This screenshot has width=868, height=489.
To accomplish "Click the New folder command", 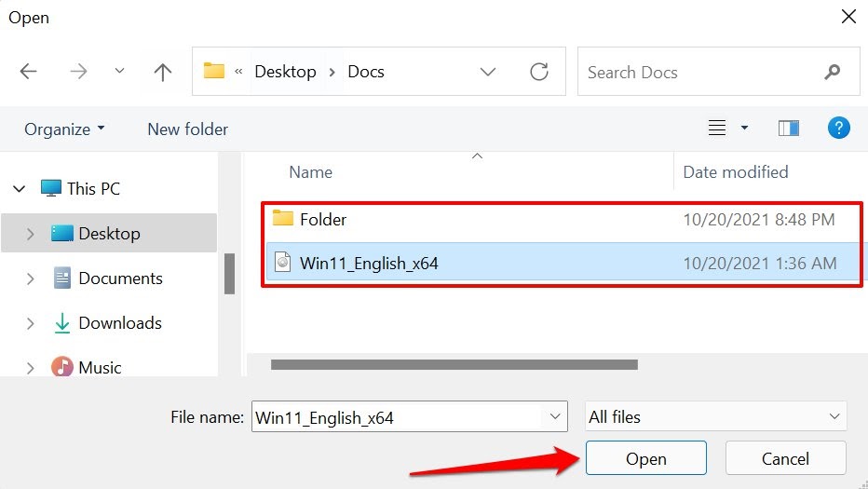I will [187, 129].
